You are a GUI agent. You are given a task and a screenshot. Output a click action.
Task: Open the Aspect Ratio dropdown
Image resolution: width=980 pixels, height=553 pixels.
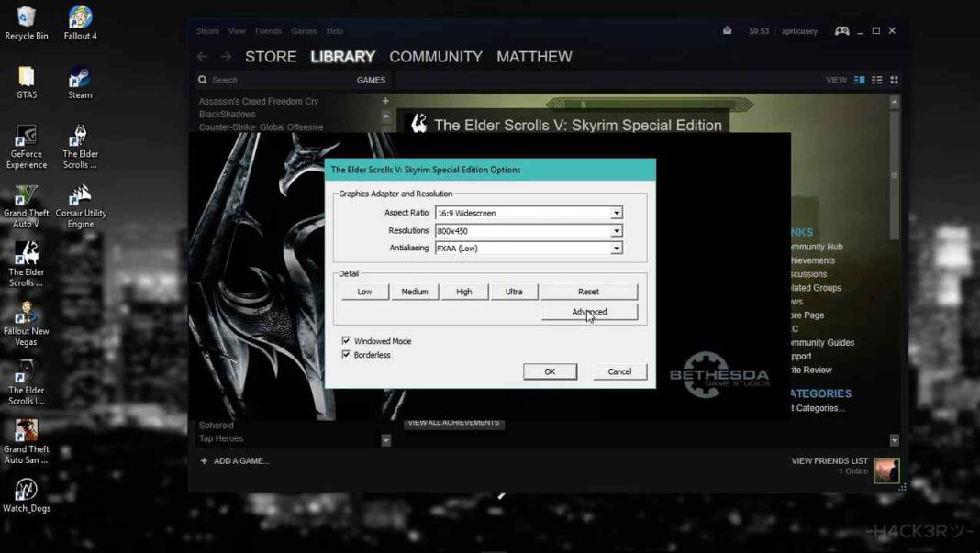point(615,213)
